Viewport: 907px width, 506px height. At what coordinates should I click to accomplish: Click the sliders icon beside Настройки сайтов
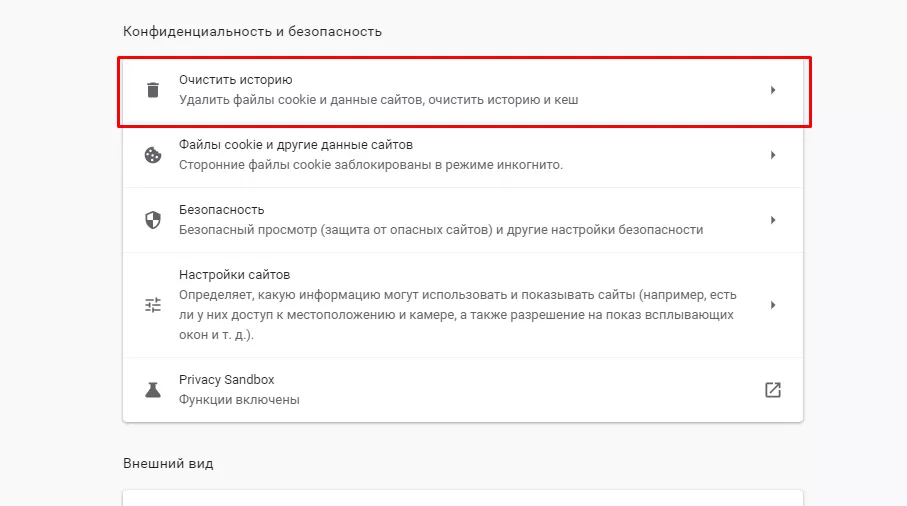153,305
